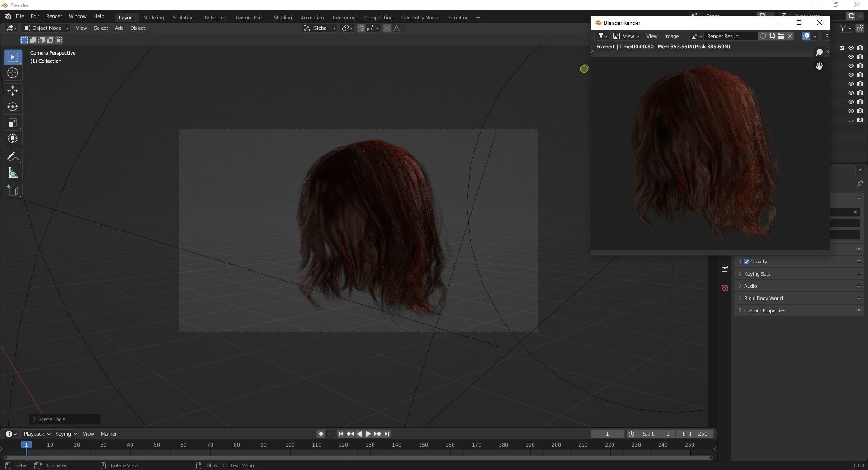The image size is (868, 470).
Task: Toggle auto keying record button
Action: coord(321,434)
